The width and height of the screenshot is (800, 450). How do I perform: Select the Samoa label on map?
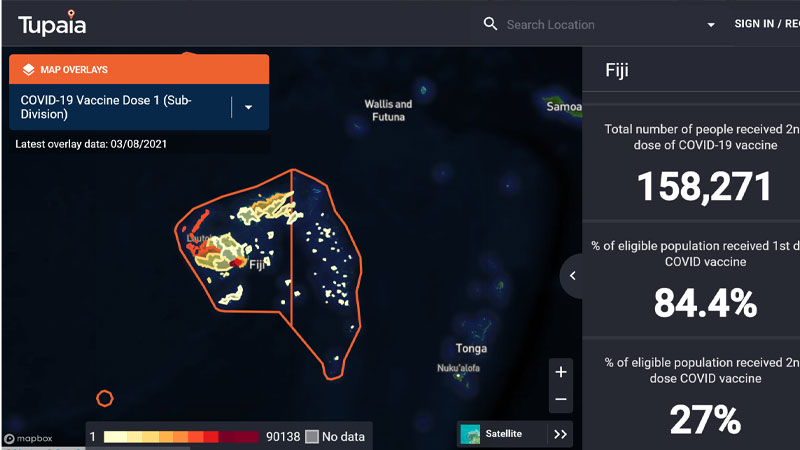563,106
